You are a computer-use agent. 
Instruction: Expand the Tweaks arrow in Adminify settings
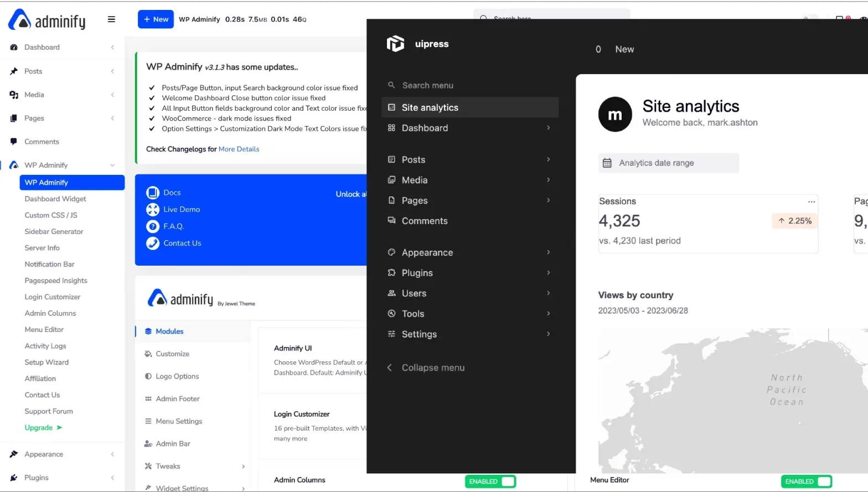pos(243,467)
